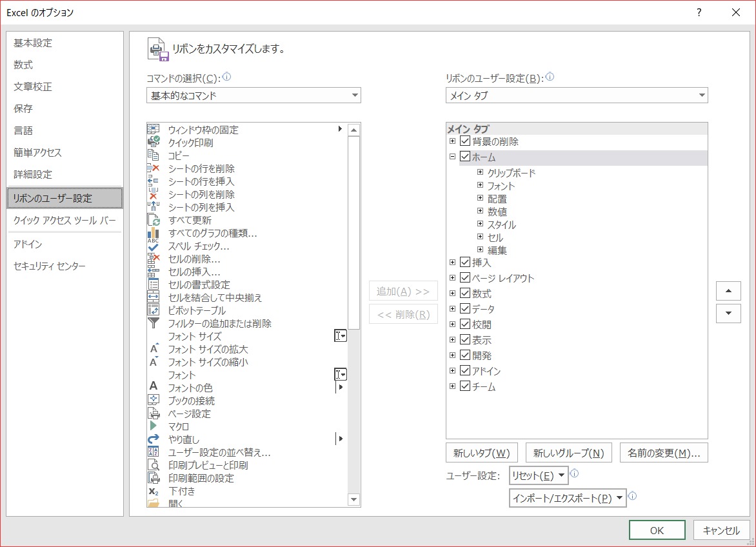The height and width of the screenshot is (547, 756).
Task: Click info icon beside コマンドの選択 label
Action: (226, 77)
